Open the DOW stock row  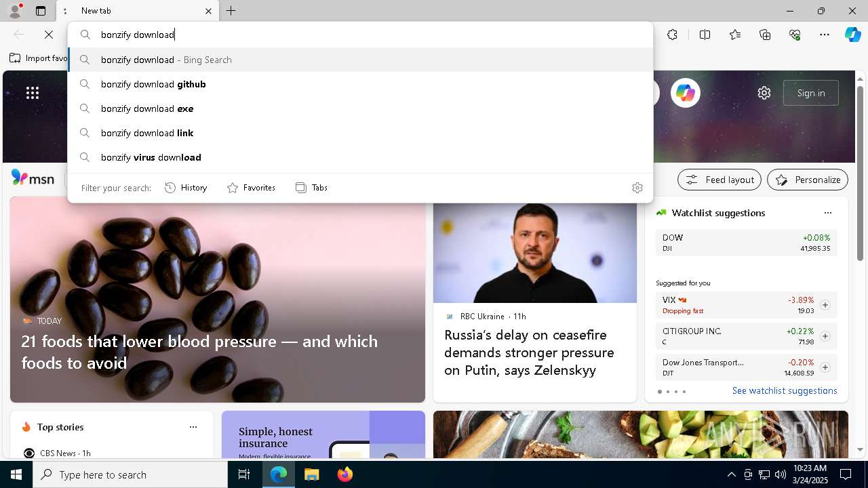746,243
